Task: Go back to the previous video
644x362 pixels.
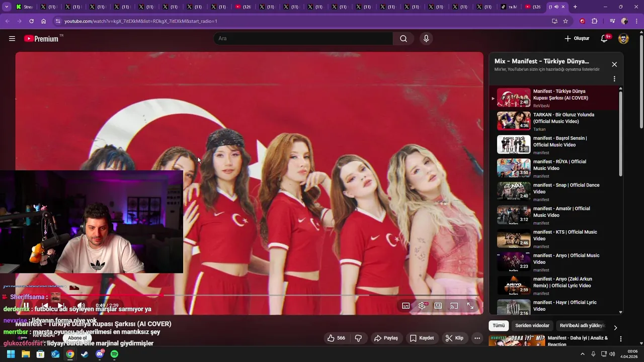Action: click(45, 306)
